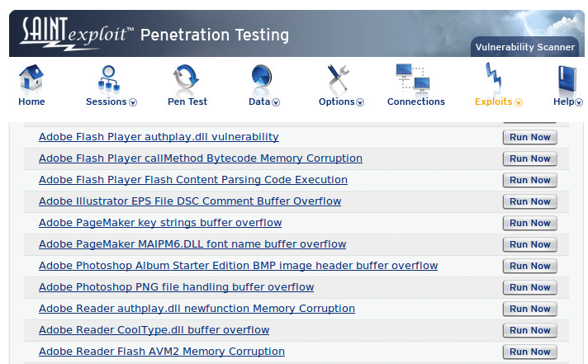The image size is (588, 364).
Task: Click the Pen Test menu label
Action: (x=187, y=102)
